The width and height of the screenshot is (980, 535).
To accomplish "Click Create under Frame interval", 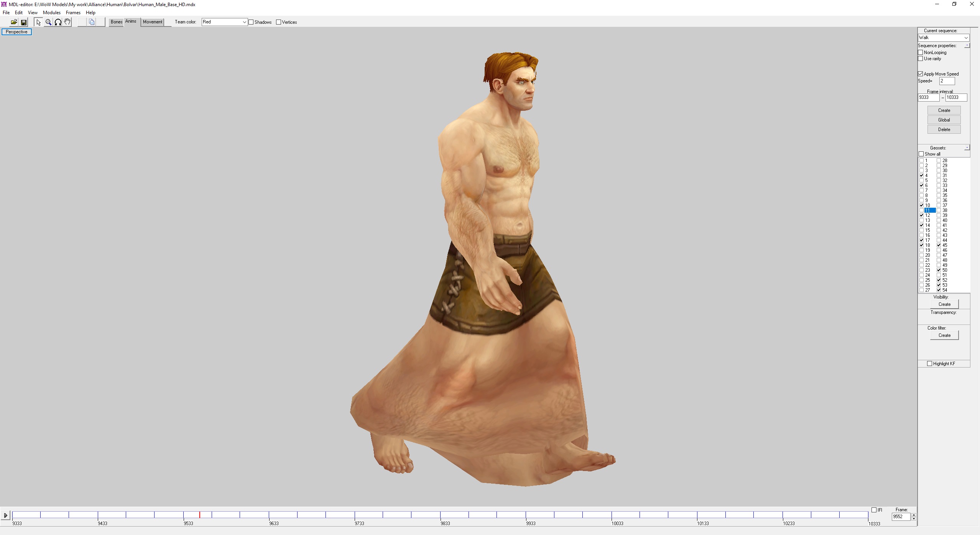I will (x=944, y=110).
